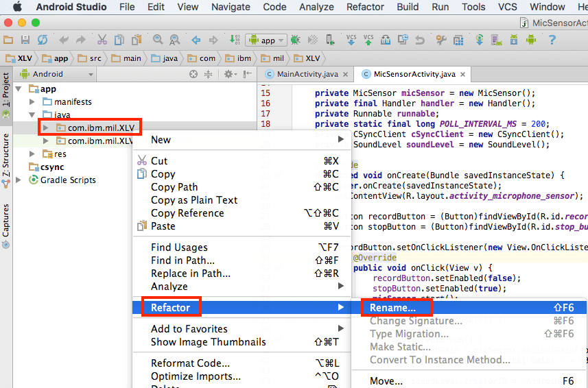Screen dimensions: 588x388
Task: Click the Help question mark icon
Action: [552, 40]
